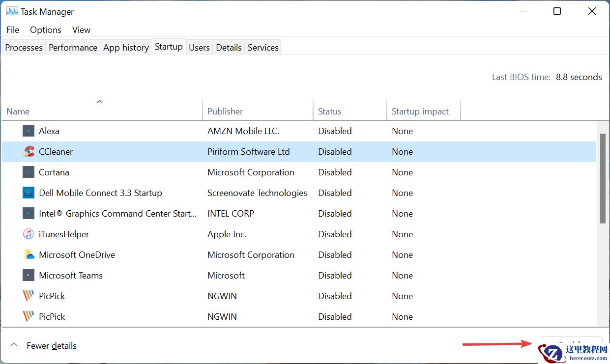This screenshot has width=610, height=364.
Task: Click the iTunesHelper music icon
Action: click(29, 234)
